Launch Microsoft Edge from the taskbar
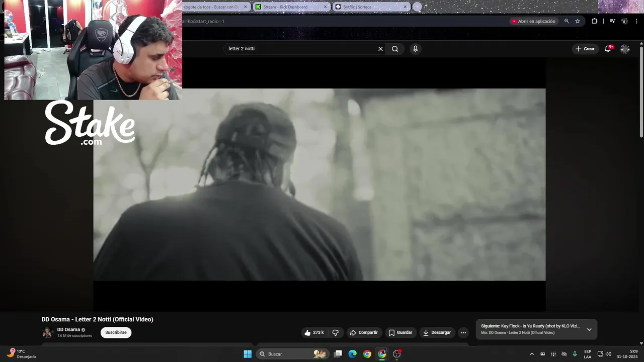This screenshot has height=362, width=644. point(353,354)
